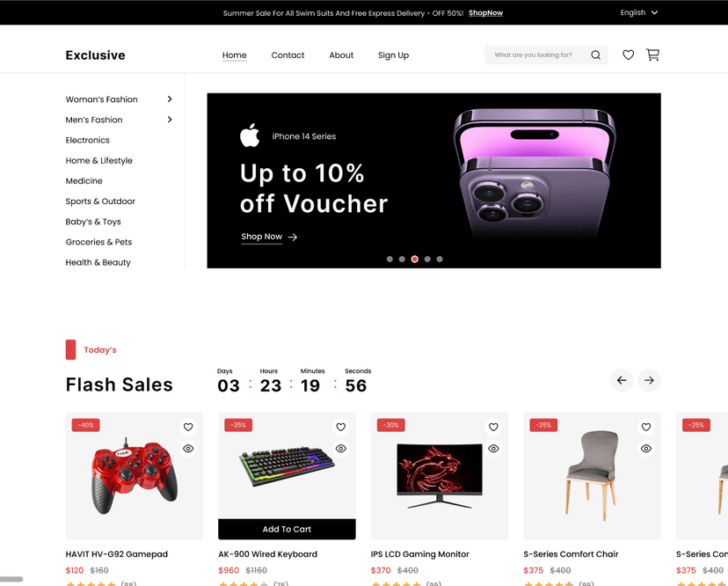Favorite the AK-900 Wired Keyboard
728x586 pixels.
(x=341, y=427)
